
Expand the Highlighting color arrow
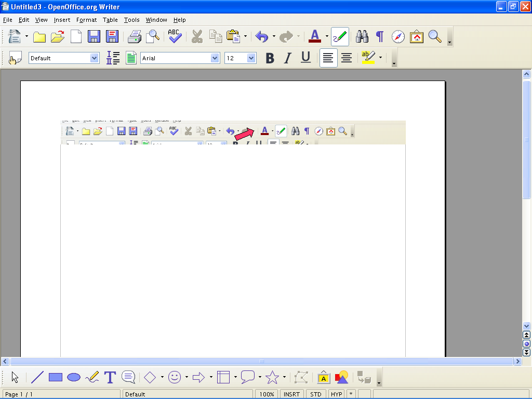click(380, 58)
